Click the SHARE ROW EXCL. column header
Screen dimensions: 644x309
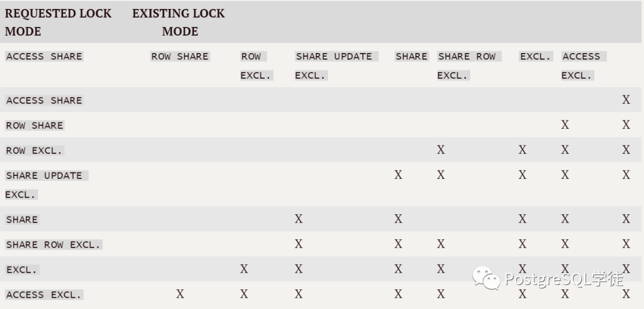[467, 66]
